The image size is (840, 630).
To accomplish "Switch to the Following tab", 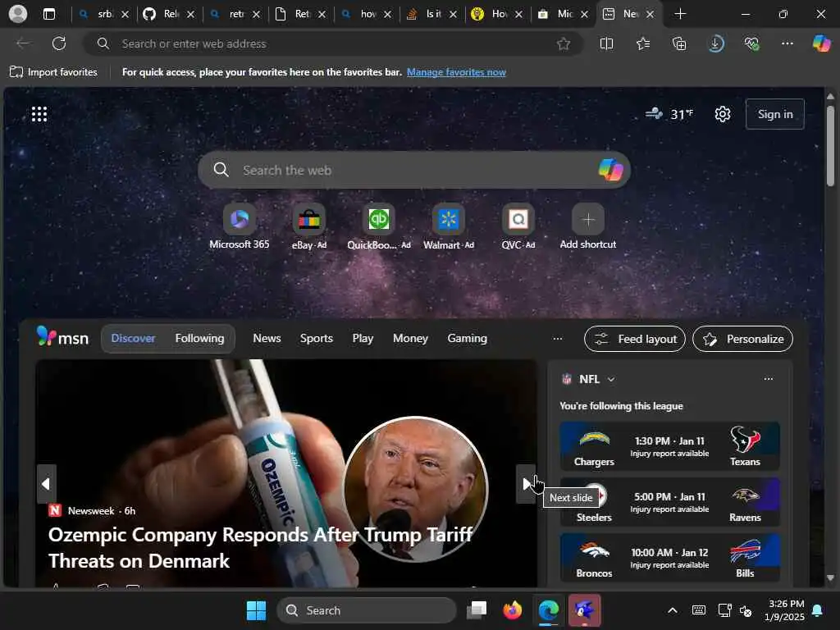I will point(199,338).
